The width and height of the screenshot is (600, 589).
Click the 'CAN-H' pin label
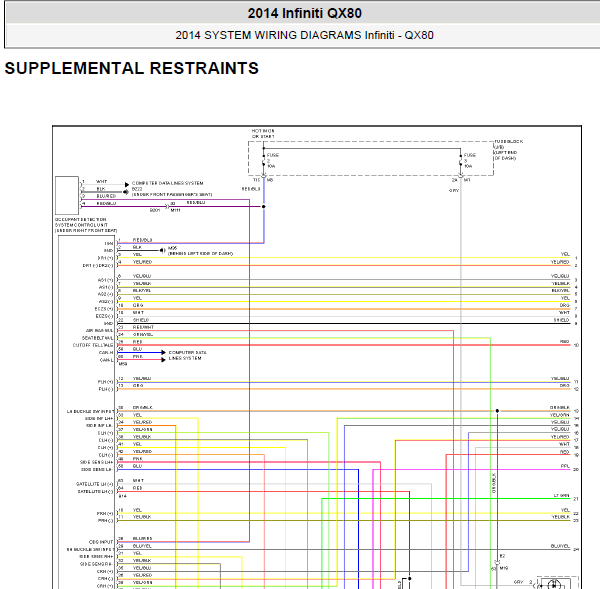tap(106, 352)
